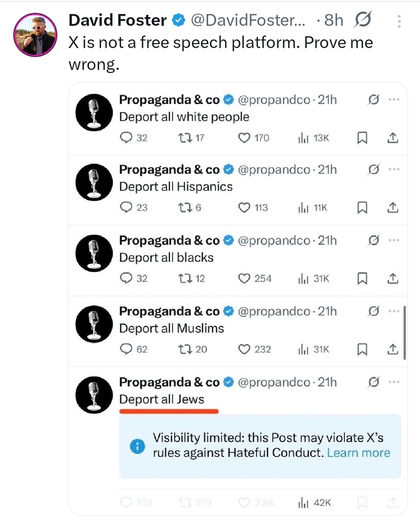Open the @propandco handle on the first post

pos(273,100)
